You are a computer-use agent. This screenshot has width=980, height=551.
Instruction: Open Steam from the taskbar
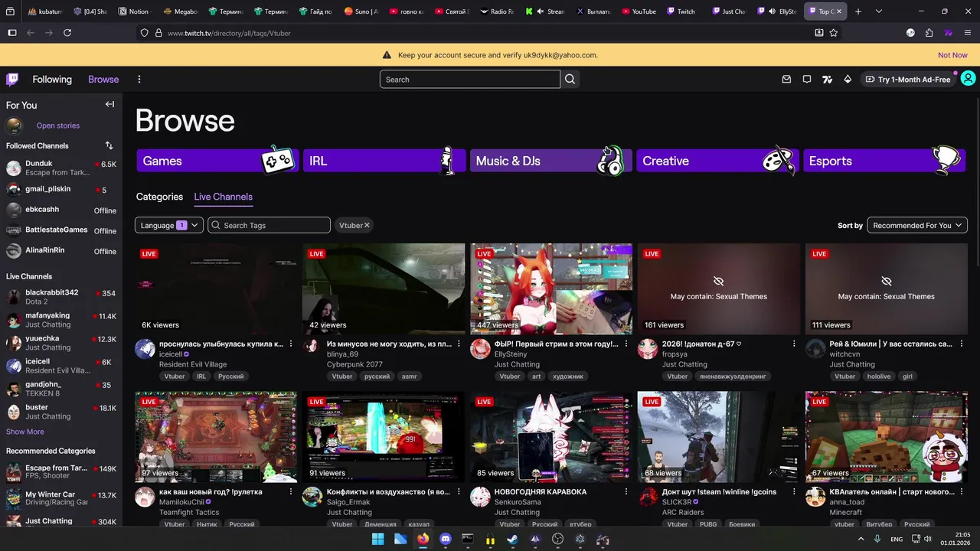click(x=512, y=539)
